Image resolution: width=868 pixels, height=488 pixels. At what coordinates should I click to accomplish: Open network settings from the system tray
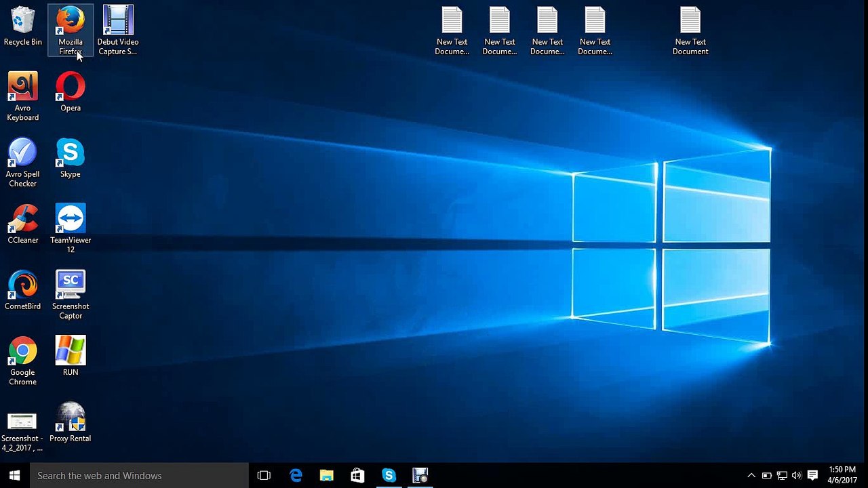[x=782, y=476]
